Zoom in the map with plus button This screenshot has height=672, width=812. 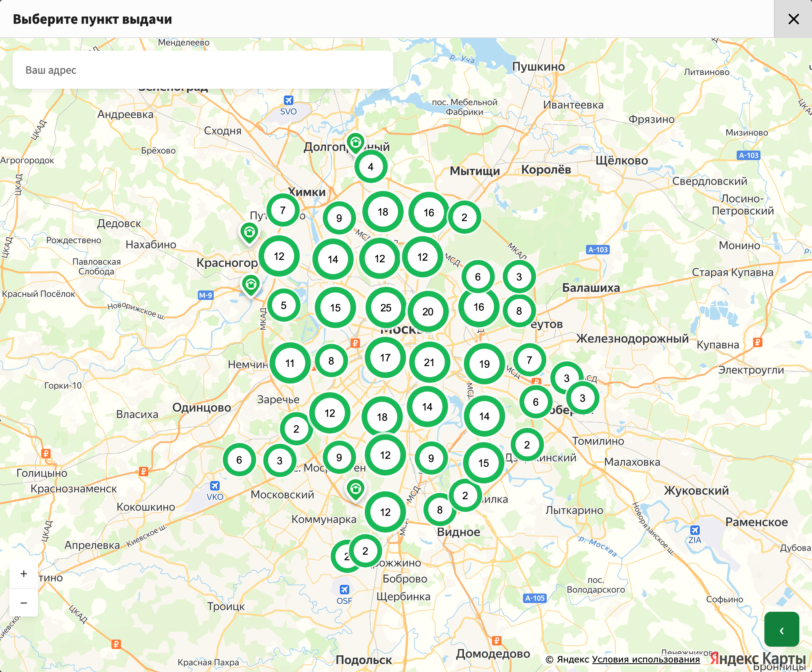click(x=24, y=574)
